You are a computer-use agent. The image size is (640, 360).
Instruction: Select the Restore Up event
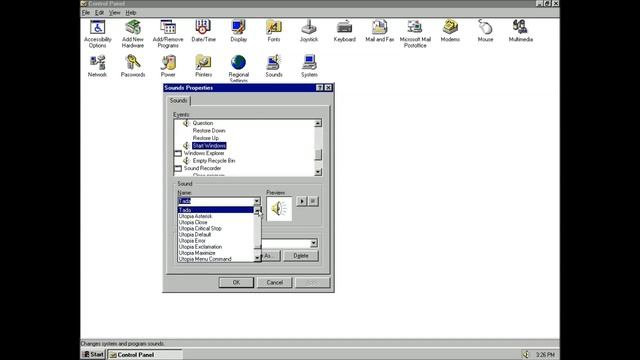click(x=205, y=138)
